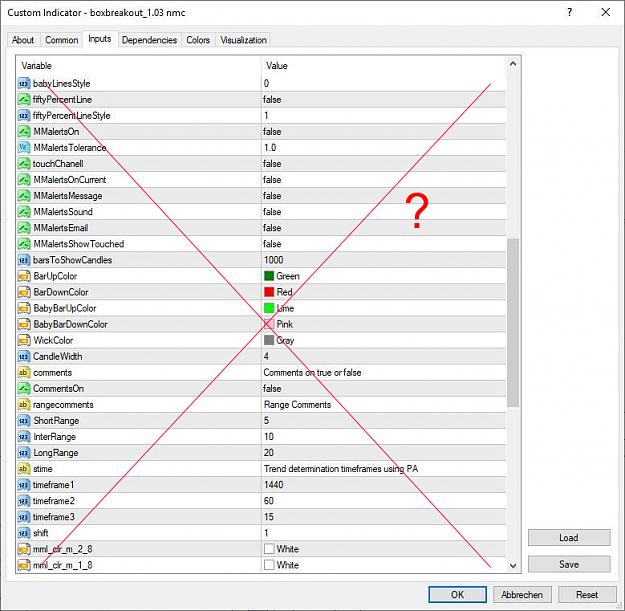The width and height of the screenshot is (625, 611).
Task: Click the Reset button
Action: click(x=587, y=595)
